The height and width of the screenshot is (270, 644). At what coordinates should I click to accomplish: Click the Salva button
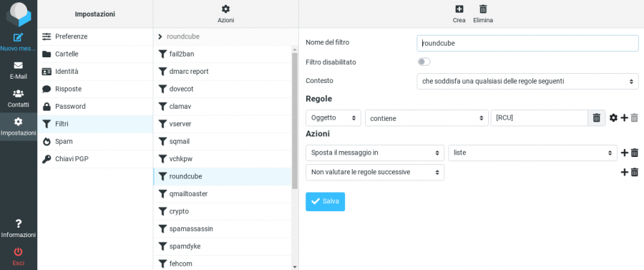click(x=325, y=201)
